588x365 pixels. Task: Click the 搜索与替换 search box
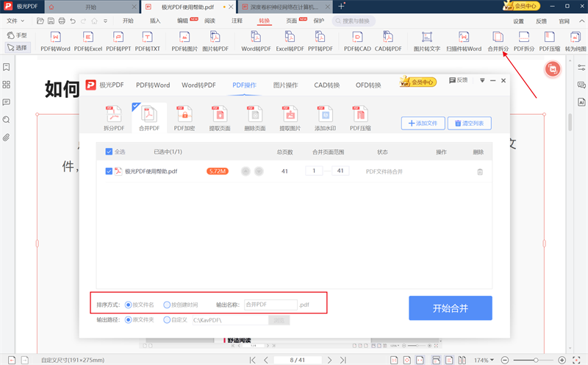coord(354,21)
